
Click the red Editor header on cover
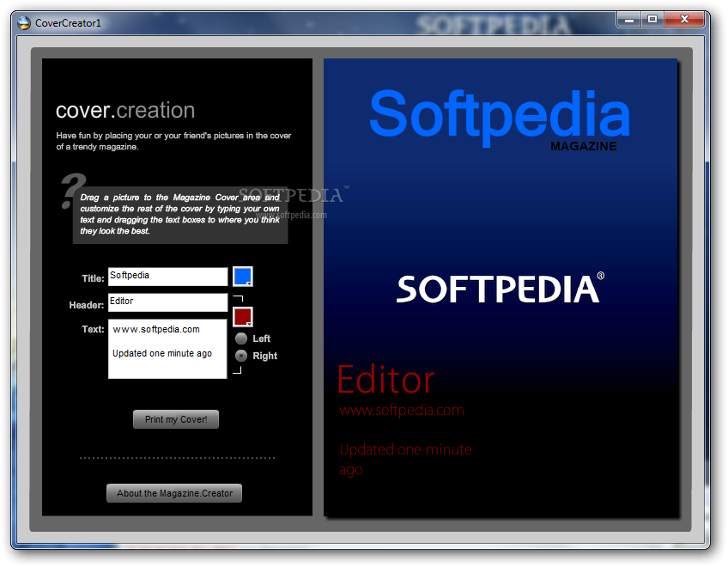[385, 380]
